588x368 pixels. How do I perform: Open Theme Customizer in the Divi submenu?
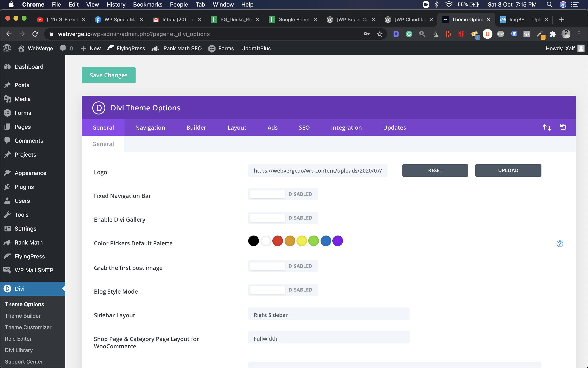28,327
